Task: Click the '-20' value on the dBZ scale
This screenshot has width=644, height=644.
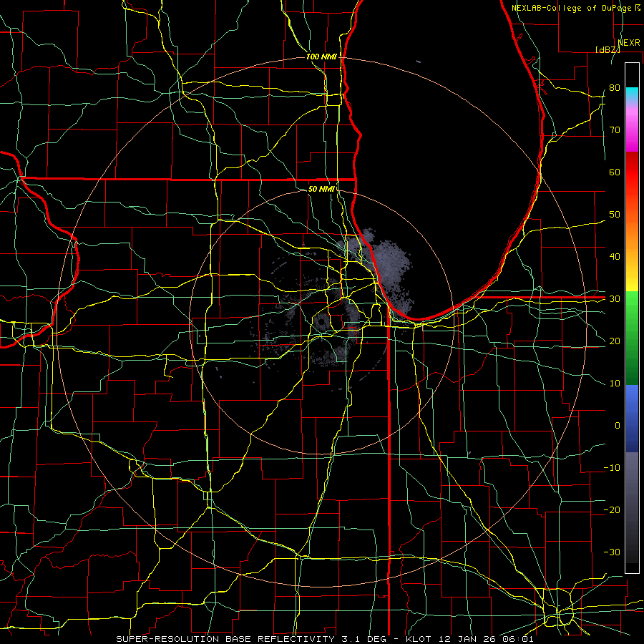Action: [x=612, y=509]
